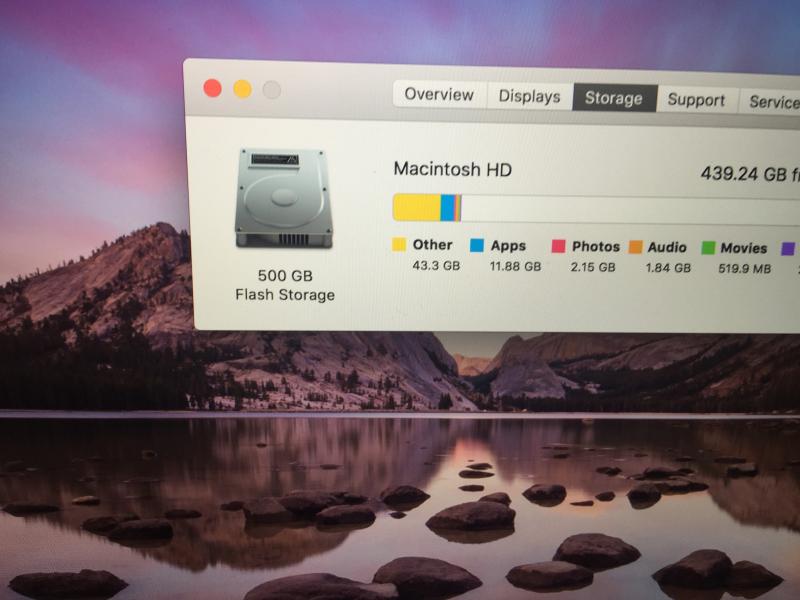Click the Other category label
Screen dimensions: 800x600
(x=433, y=245)
